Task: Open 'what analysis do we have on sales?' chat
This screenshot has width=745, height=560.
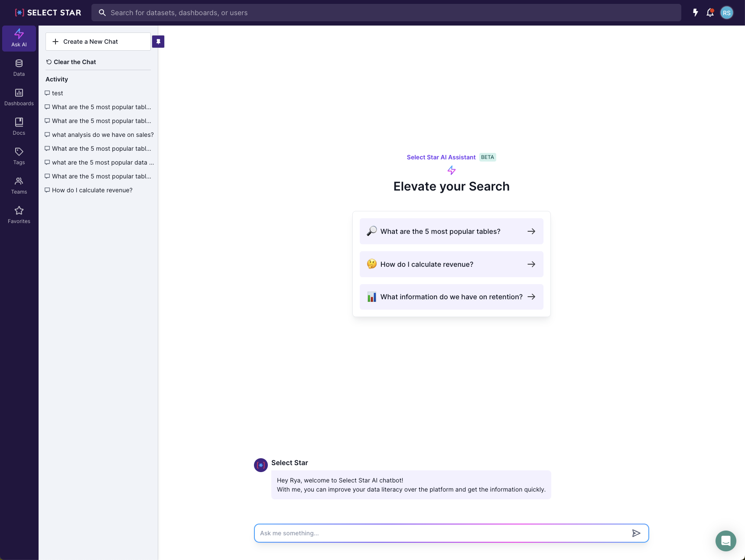Action: 102,135
